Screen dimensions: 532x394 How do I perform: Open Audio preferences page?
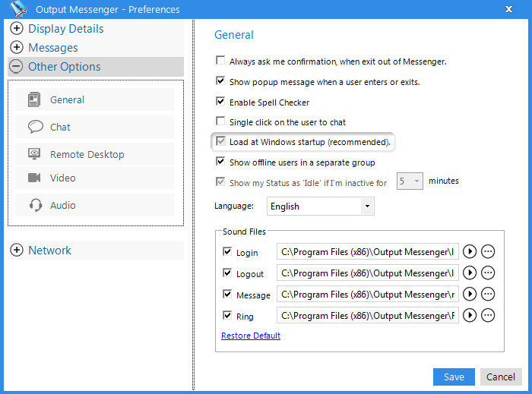[95, 205]
